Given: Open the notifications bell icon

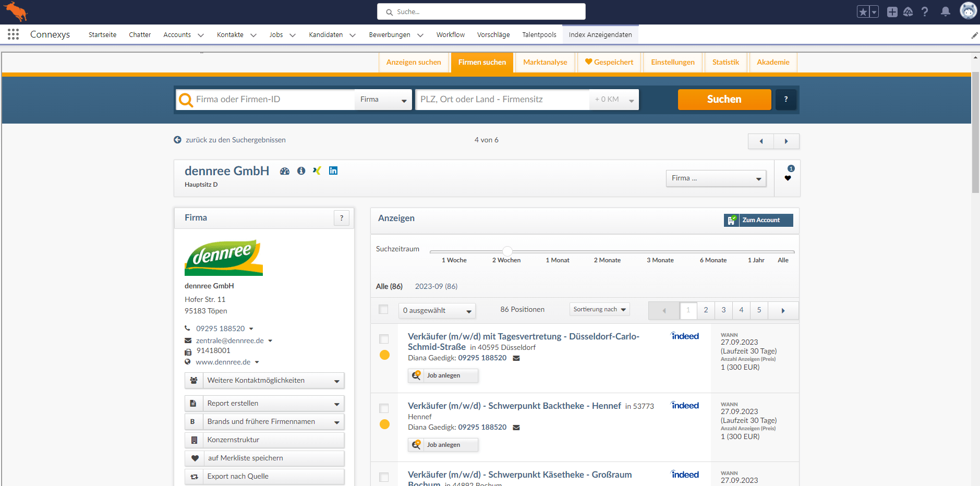Looking at the screenshot, I should pos(945,11).
